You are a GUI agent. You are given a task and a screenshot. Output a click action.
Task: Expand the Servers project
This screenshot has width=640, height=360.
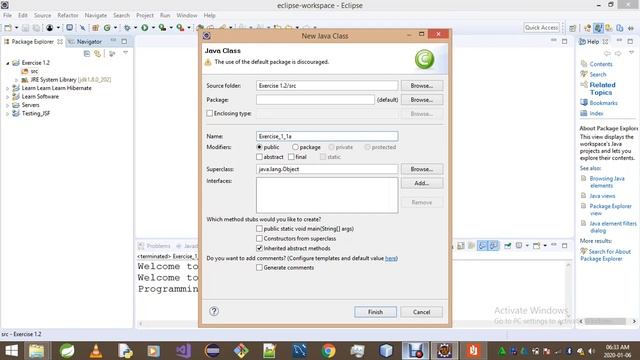7,105
